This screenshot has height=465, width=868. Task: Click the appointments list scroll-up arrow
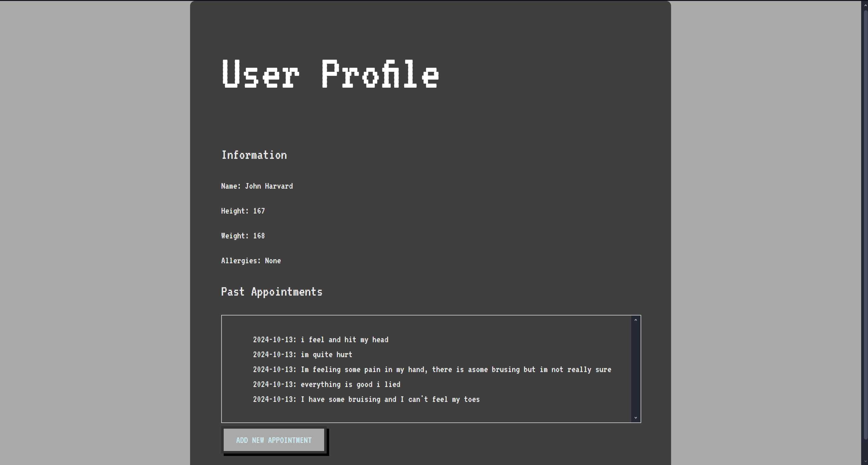(636, 320)
